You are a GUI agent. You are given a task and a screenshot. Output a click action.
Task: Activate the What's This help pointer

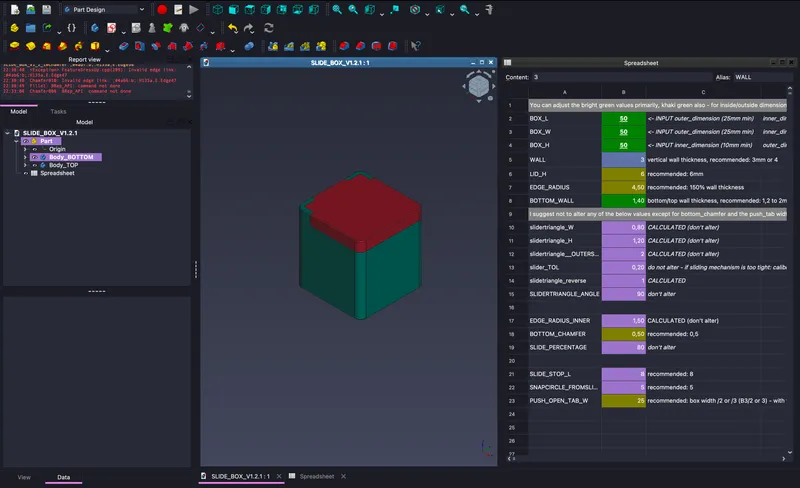416,46
